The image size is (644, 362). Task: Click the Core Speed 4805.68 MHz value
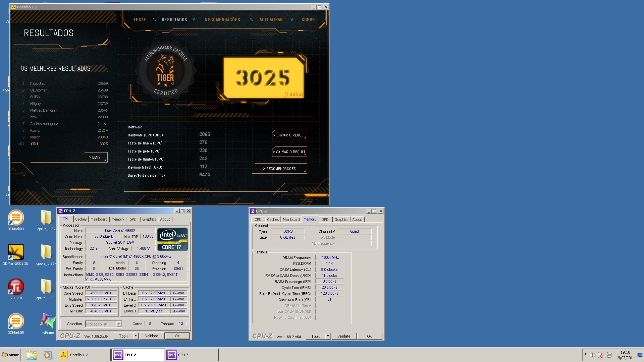[101, 293]
